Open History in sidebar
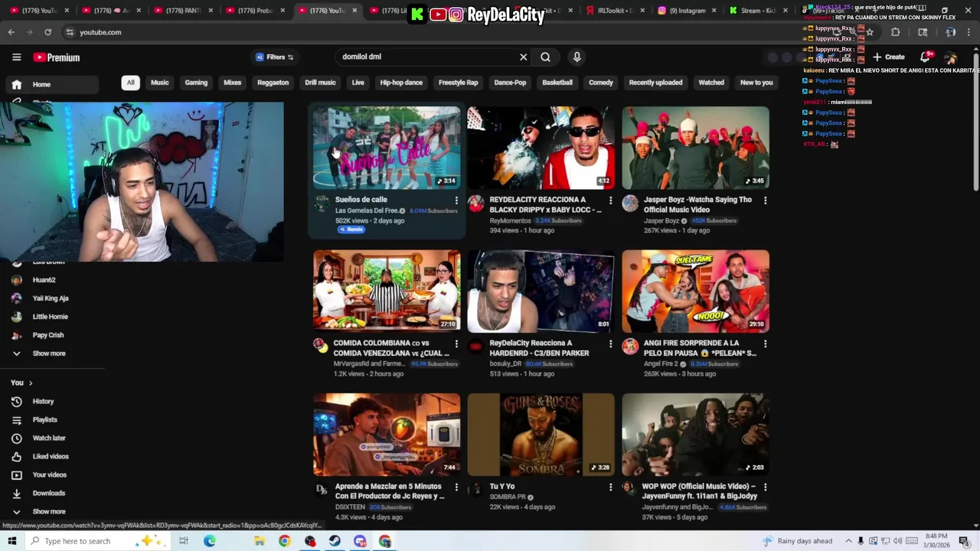The width and height of the screenshot is (980, 551). click(43, 402)
